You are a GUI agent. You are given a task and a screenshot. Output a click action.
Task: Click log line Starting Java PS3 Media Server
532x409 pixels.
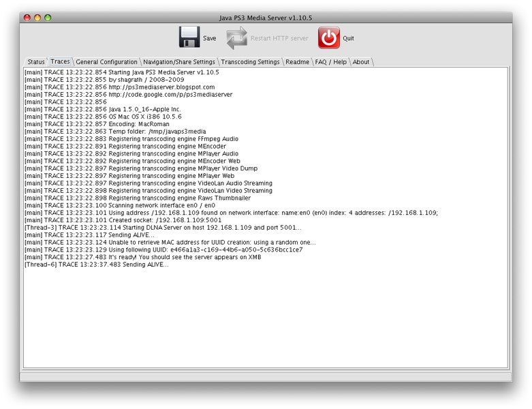(x=122, y=72)
